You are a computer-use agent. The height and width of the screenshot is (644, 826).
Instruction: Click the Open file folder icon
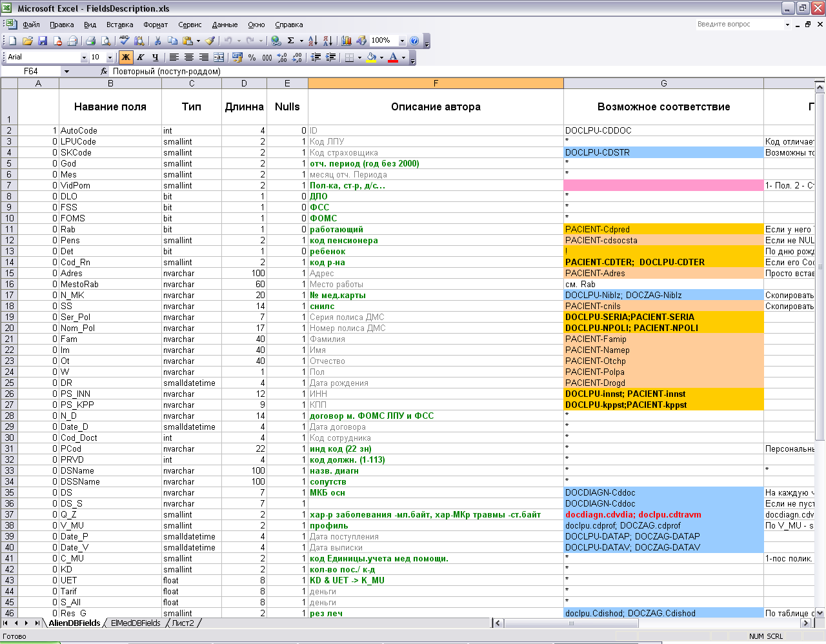tap(27, 41)
